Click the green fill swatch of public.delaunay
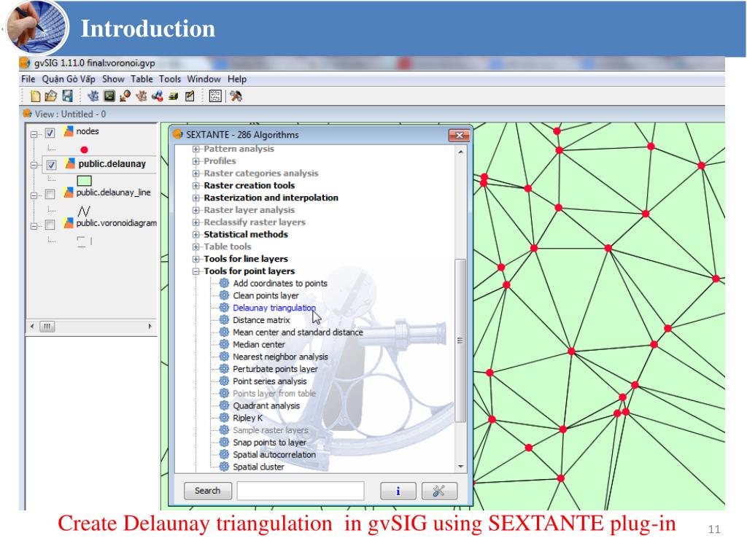Image resolution: width=747 pixels, height=560 pixels. (x=85, y=181)
